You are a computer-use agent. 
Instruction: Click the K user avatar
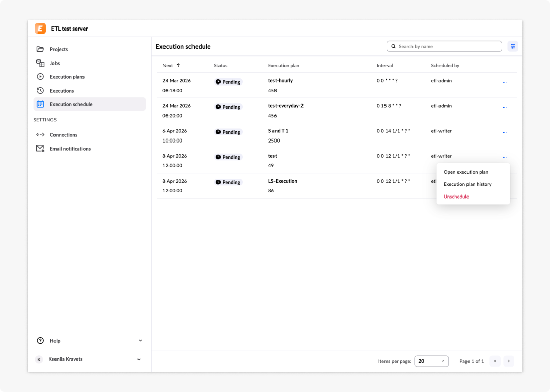click(x=39, y=359)
